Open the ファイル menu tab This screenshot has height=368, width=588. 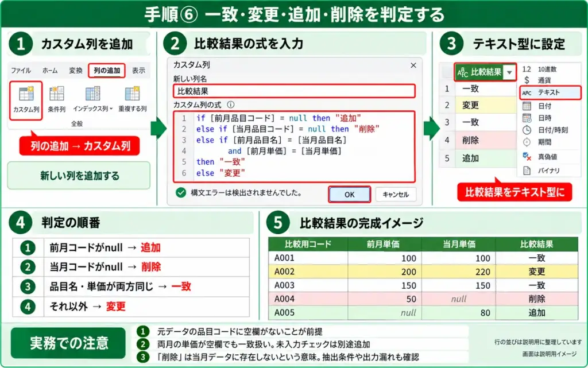(21, 71)
